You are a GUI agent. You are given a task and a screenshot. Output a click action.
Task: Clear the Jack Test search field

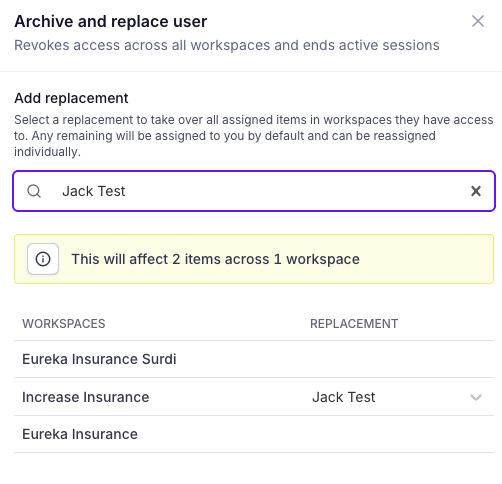(476, 191)
